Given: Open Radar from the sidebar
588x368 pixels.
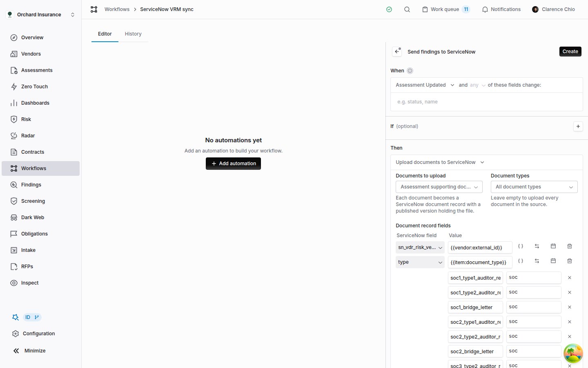Looking at the screenshot, I should [40, 136].
